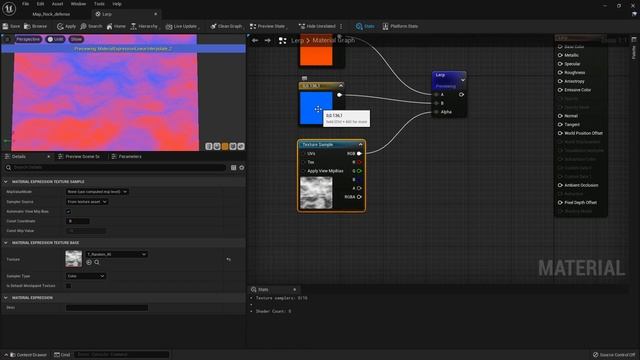The image size is (640, 360).
Task: Click the Preview State toolbar button
Action: pyautogui.click(x=268, y=26)
